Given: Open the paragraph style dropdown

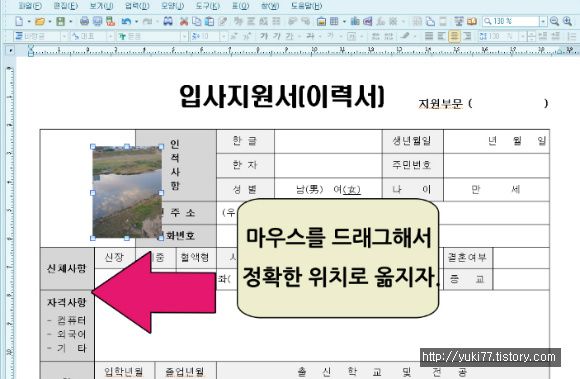Looking at the screenshot, I should pyautogui.click(x=63, y=36).
